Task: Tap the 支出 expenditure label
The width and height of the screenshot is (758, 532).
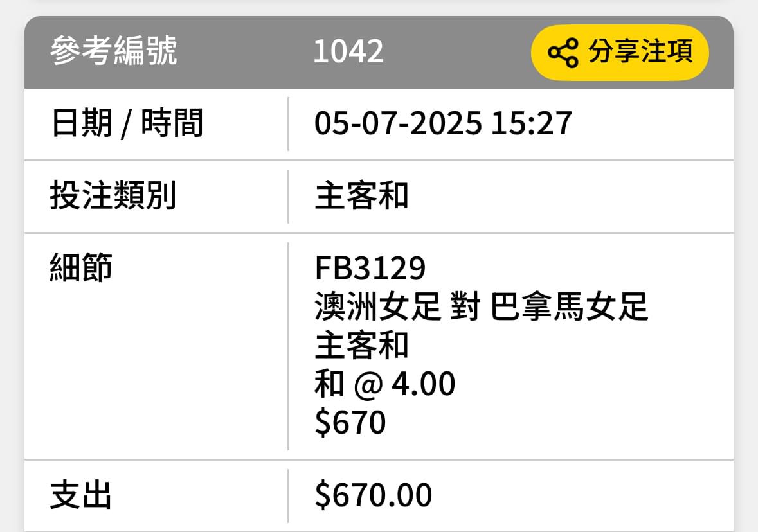Action: coord(81,495)
